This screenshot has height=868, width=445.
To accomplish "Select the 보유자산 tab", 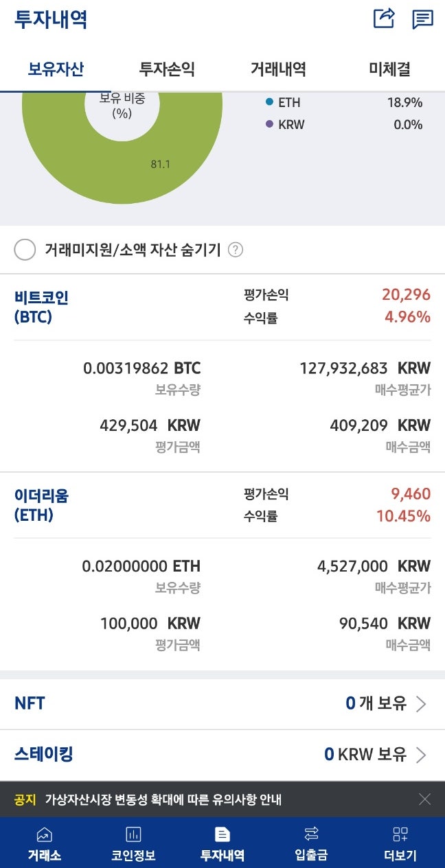I will coord(56,69).
